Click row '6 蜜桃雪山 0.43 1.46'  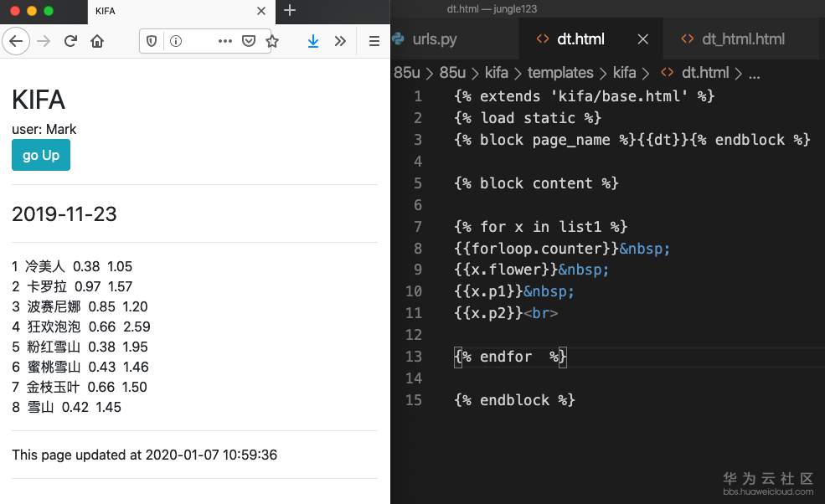(80, 367)
